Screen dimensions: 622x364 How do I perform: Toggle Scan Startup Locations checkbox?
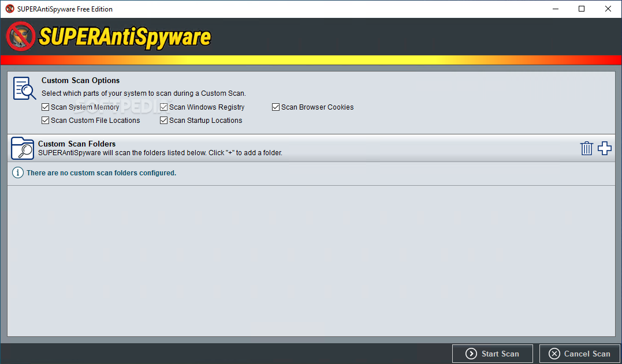click(164, 121)
